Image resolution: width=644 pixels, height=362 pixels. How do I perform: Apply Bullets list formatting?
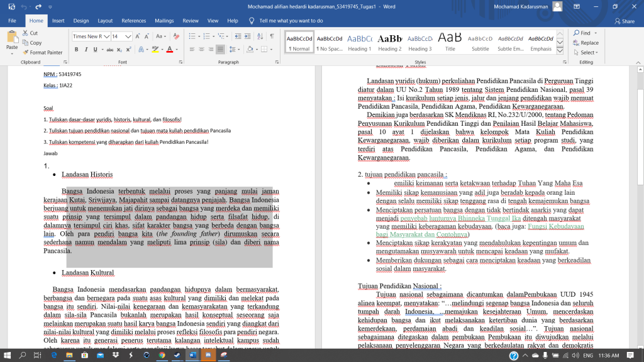tap(192, 36)
